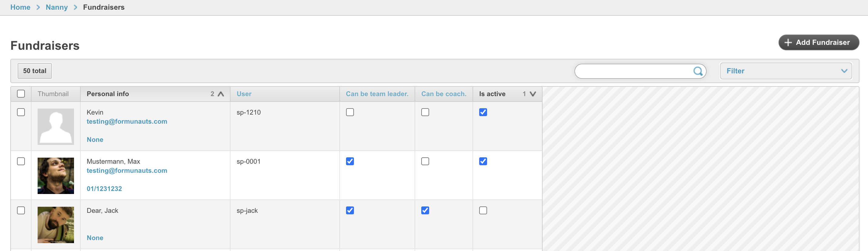Toggle Kevin's Can be coach checkbox

(425, 112)
